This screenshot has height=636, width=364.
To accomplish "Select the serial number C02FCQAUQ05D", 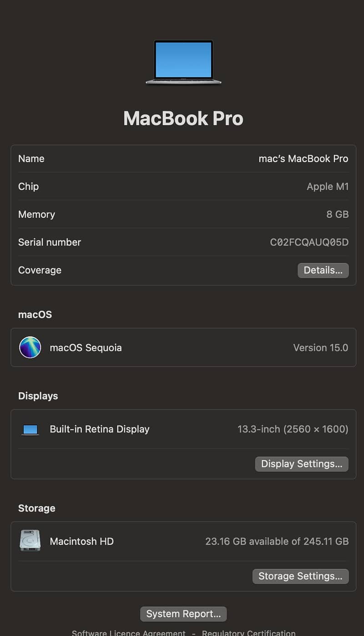I will (x=309, y=242).
